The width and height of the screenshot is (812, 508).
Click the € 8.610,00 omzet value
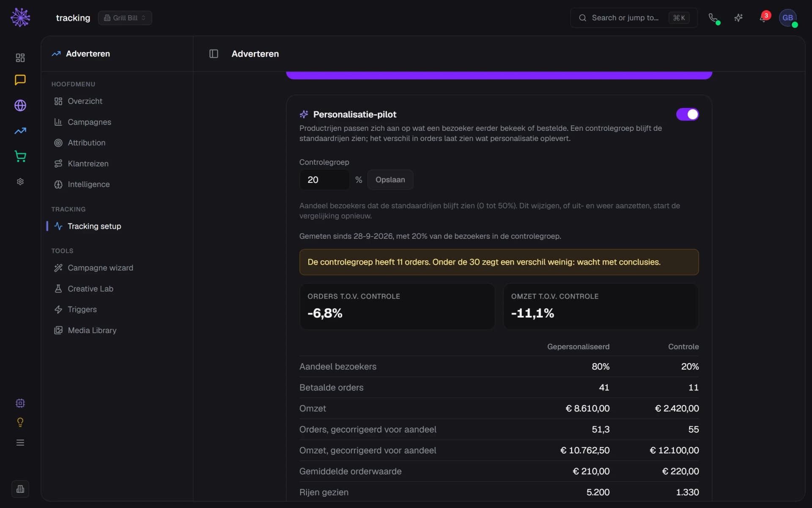pyautogui.click(x=587, y=409)
